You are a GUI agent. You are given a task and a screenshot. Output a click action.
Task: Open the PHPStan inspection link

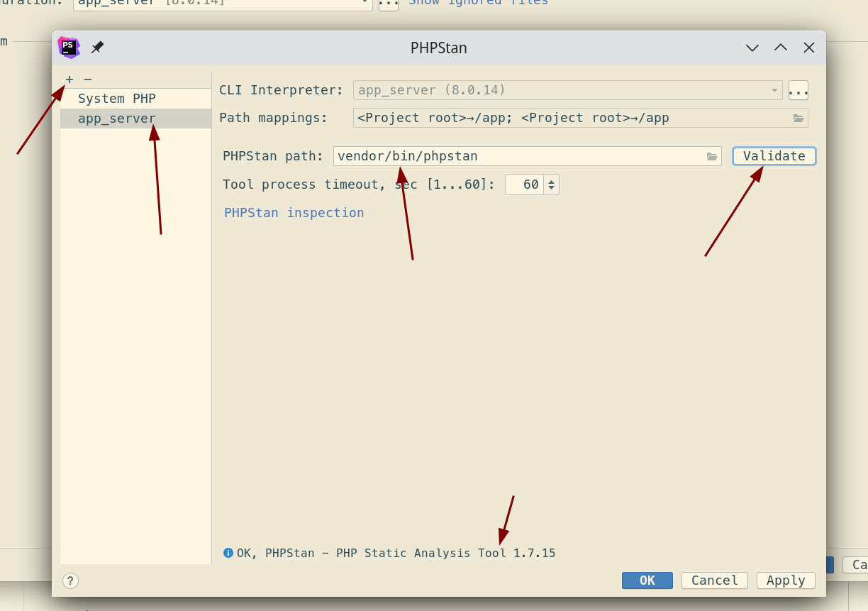tap(294, 212)
